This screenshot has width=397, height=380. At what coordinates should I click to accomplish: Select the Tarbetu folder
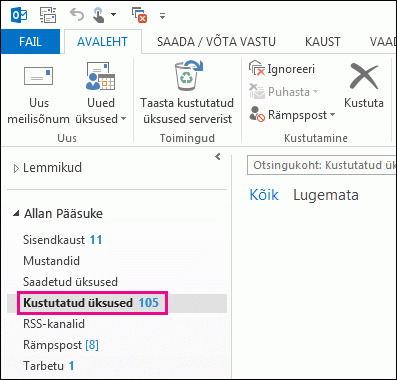point(49,366)
